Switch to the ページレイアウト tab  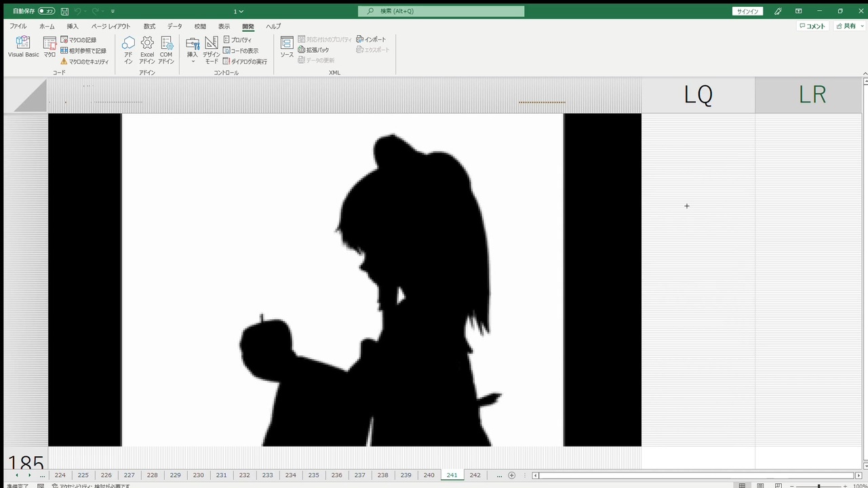pos(111,26)
